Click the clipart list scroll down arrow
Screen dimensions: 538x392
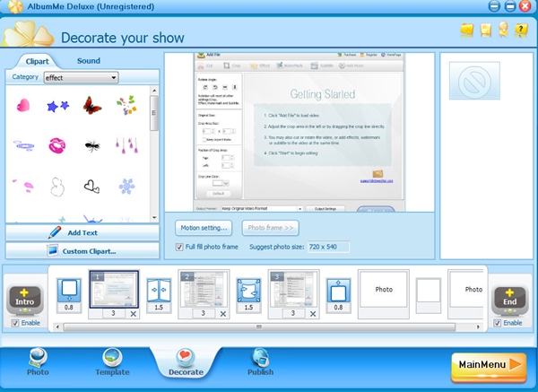coord(154,217)
